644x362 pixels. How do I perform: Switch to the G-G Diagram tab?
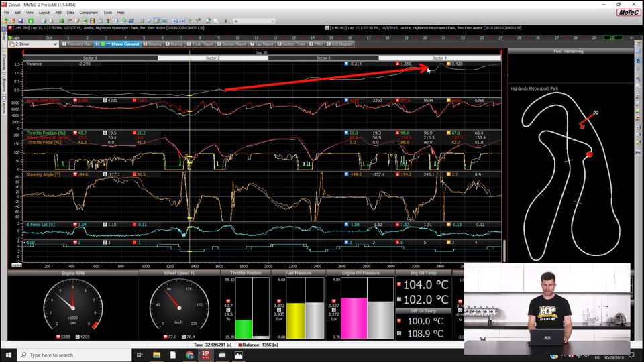339,44
